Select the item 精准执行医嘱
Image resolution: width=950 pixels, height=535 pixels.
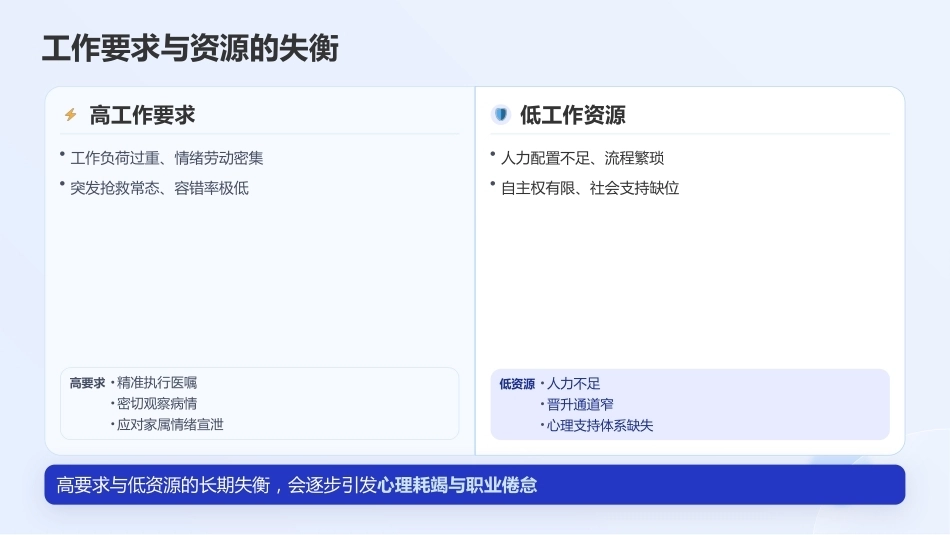click(x=157, y=383)
